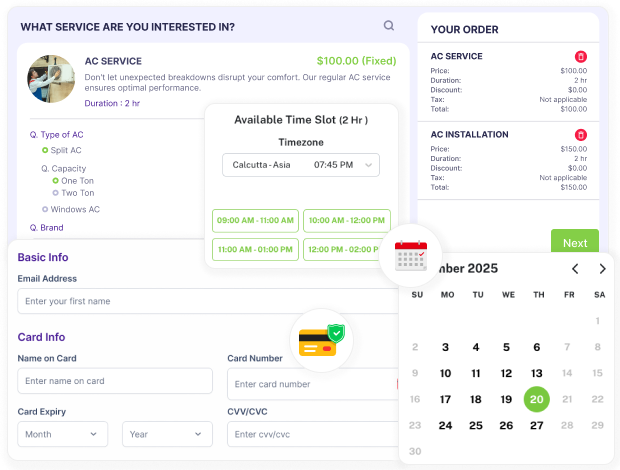Select date 12 in the calendar

click(x=506, y=373)
